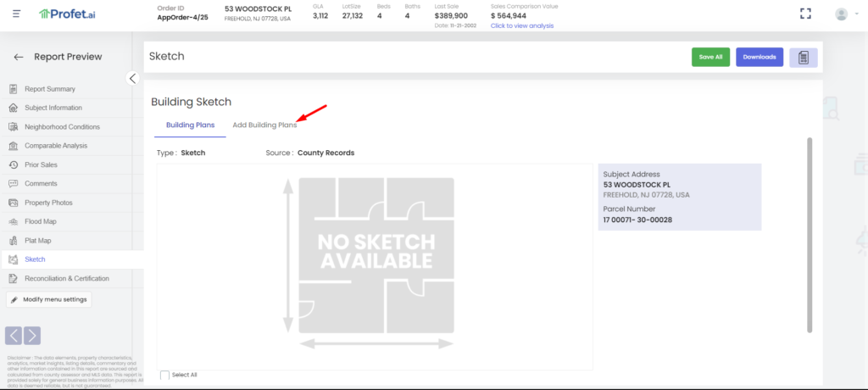The width and height of the screenshot is (868, 390).
Task: Open Flood Map in sidebar
Action: [41, 221]
